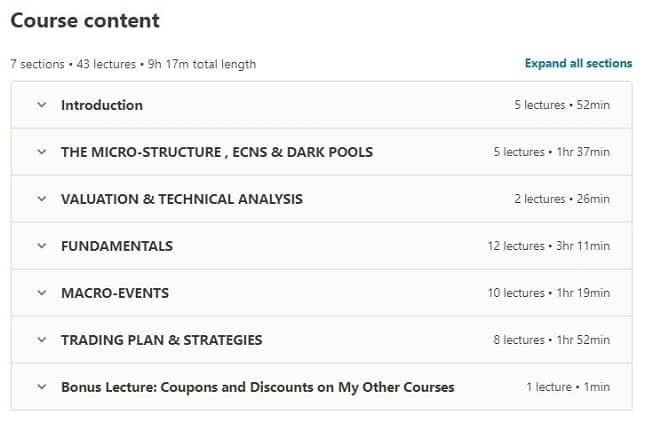This screenshot has height=422, width=645.
Task: Select the FUNDAMENTALS section title
Action: (x=117, y=246)
